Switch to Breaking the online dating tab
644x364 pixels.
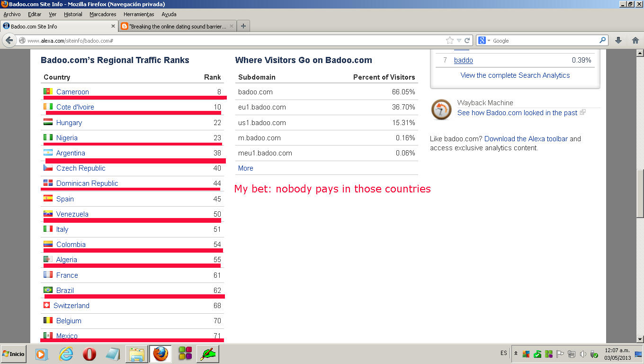pyautogui.click(x=177, y=27)
